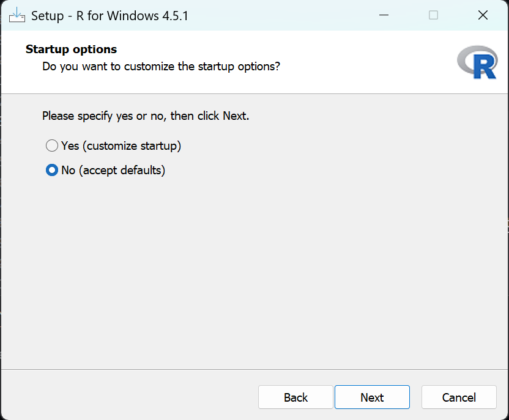Close the R for Windows setup window
509x420 pixels.
[483, 15]
